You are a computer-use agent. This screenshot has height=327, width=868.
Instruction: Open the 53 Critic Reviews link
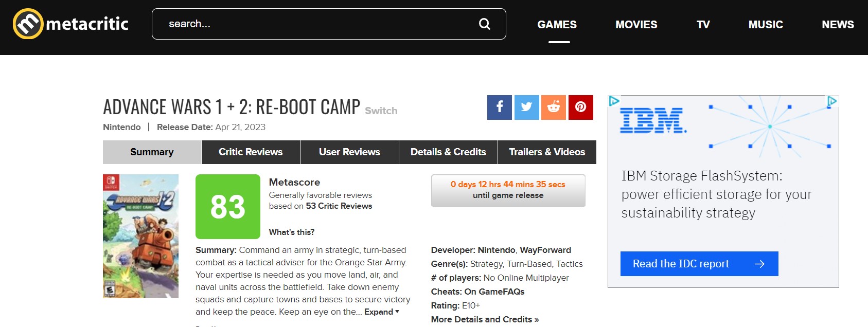coord(339,206)
